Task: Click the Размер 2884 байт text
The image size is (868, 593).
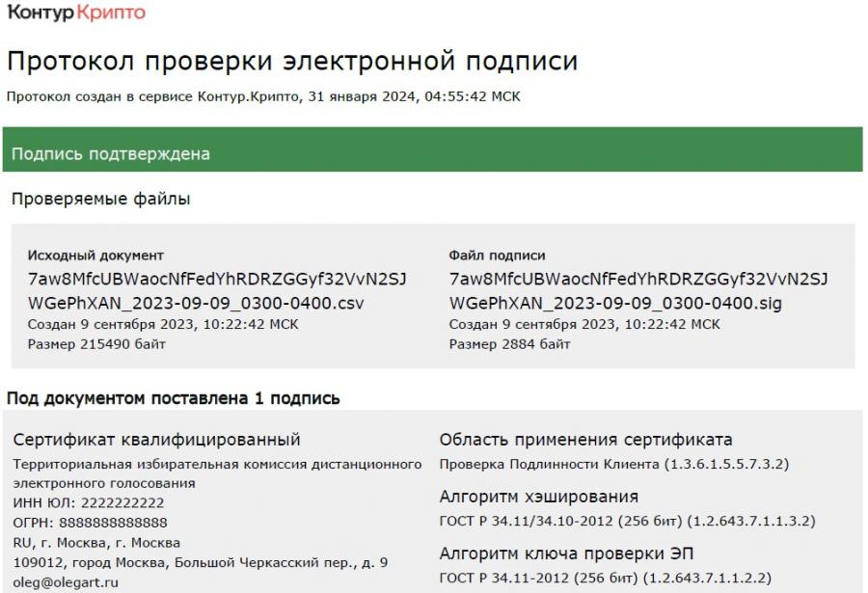Action: pyautogui.click(x=509, y=344)
